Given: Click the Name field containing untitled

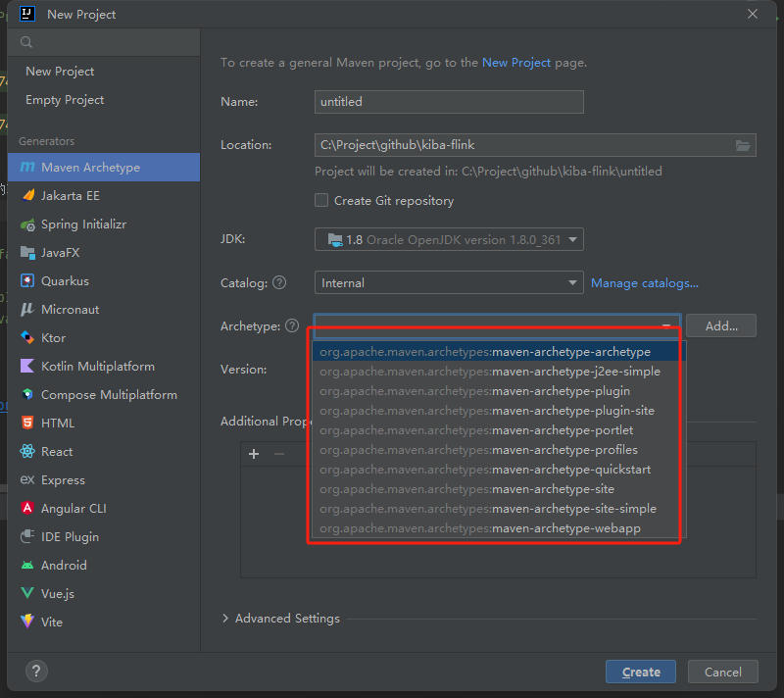Looking at the screenshot, I should [x=449, y=102].
